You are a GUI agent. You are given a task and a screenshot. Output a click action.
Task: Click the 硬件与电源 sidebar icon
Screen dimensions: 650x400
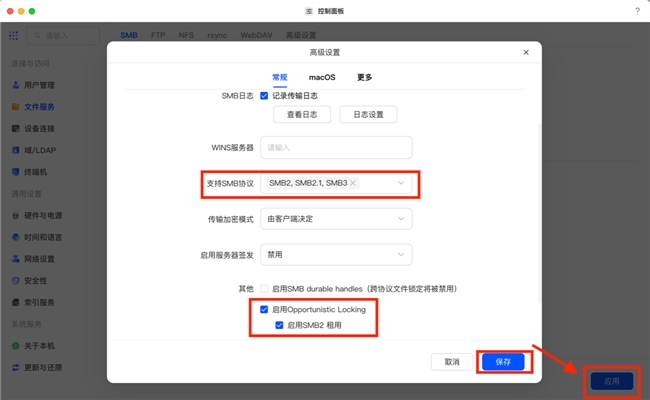[x=16, y=216]
